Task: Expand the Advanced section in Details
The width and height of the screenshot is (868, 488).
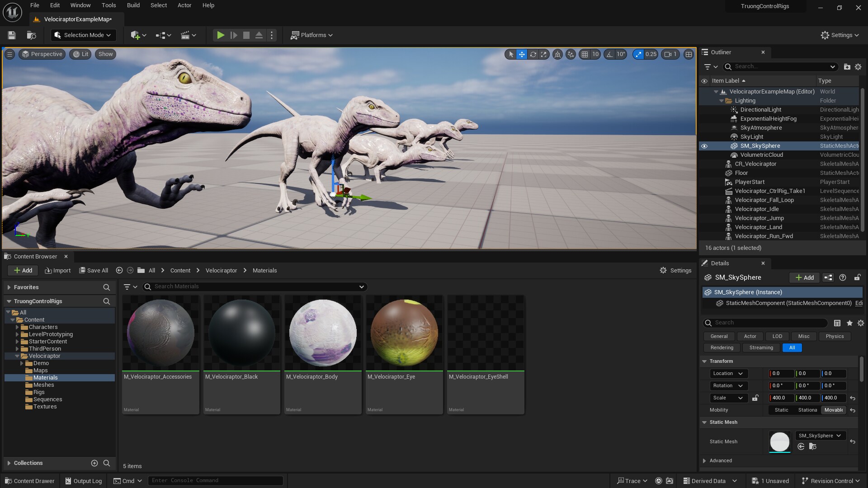Action: [x=704, y=460]
